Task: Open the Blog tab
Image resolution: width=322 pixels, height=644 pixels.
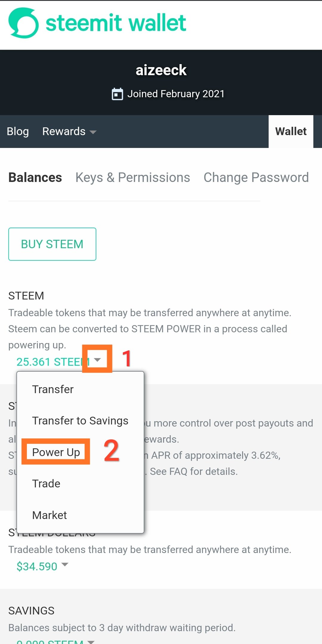Action: (18, 132)
